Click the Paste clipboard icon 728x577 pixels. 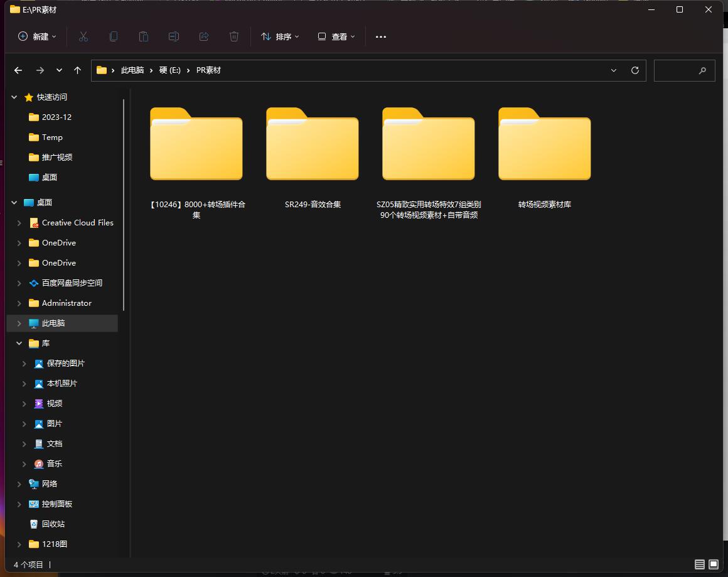coord(144,36)
